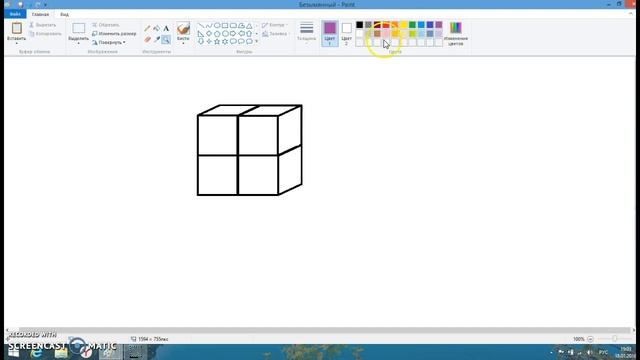
Task: Click Обрезать crop button
Action: tap(106, 25)
